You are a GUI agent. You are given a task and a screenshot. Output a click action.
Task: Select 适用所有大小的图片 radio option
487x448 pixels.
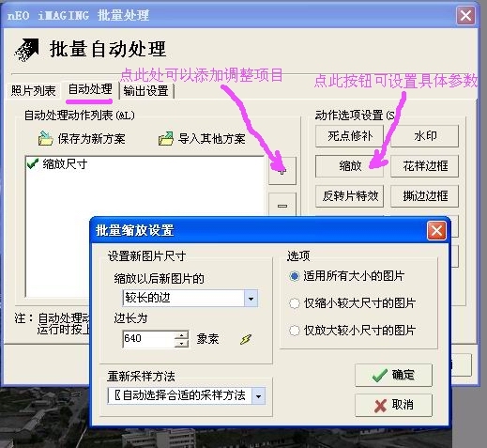coord(294,276)
